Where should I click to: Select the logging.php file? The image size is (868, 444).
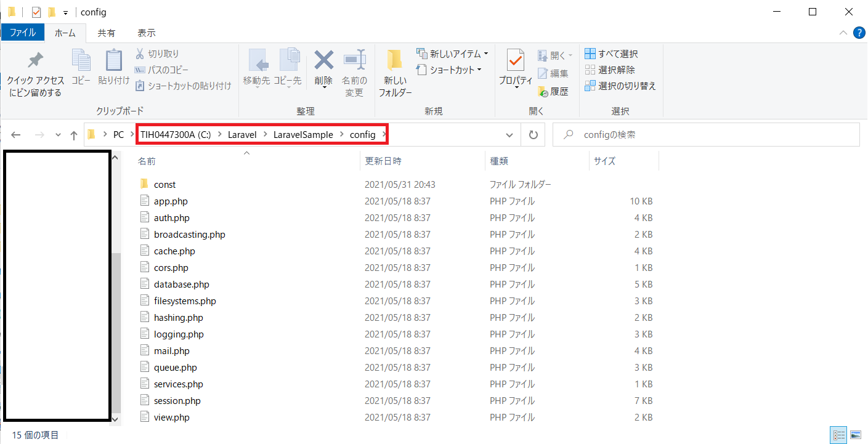tap(179, 334)
